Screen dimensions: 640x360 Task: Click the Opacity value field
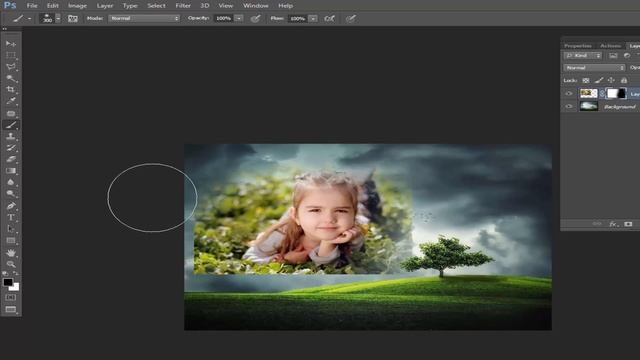(224, 18)
